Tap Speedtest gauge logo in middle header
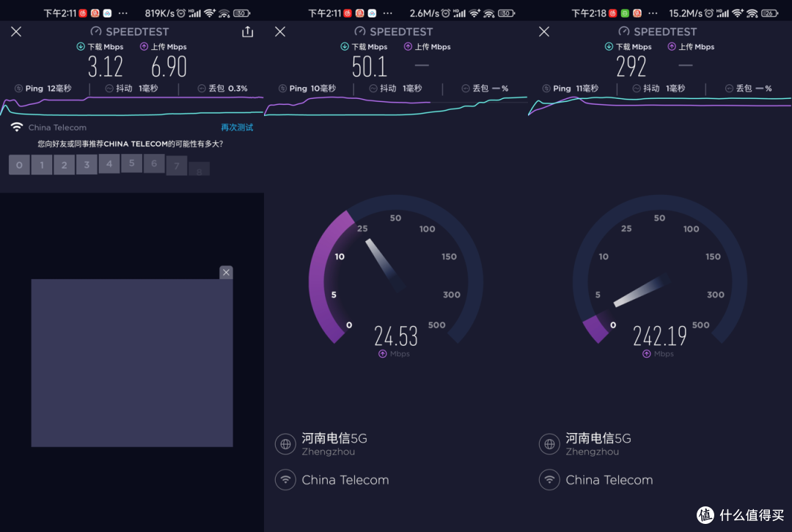Image resolution: width=792 pixels, height=532 pixels. click(360, 32)
